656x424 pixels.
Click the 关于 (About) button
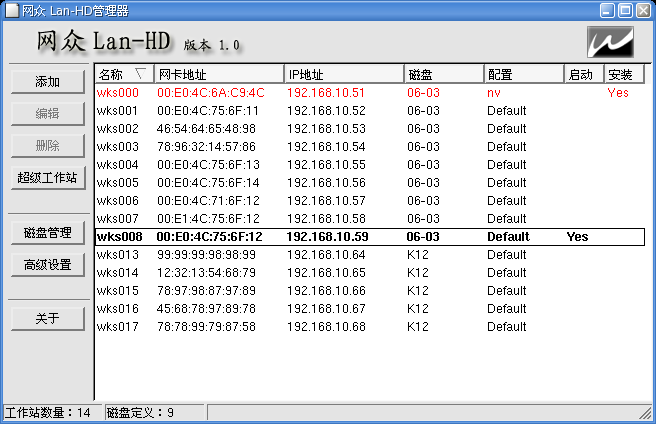48,319
